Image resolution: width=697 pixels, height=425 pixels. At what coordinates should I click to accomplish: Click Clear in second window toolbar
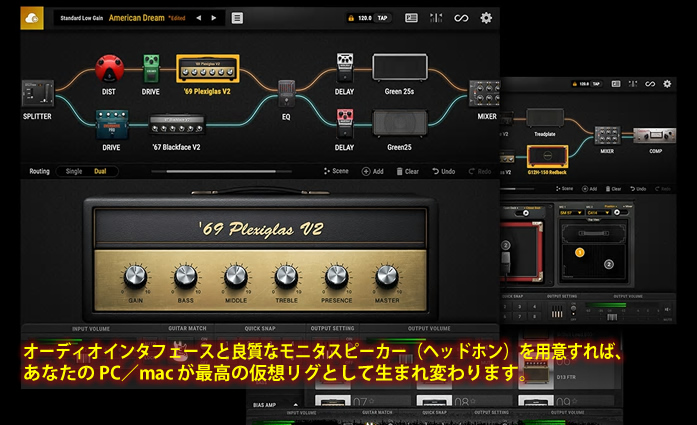click(x=613, y=189)
